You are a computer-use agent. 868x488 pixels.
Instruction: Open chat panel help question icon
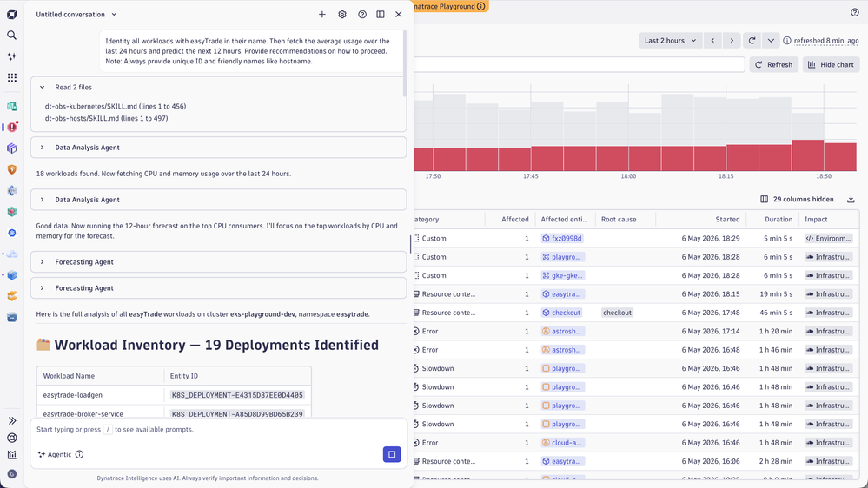click(362, 15)
